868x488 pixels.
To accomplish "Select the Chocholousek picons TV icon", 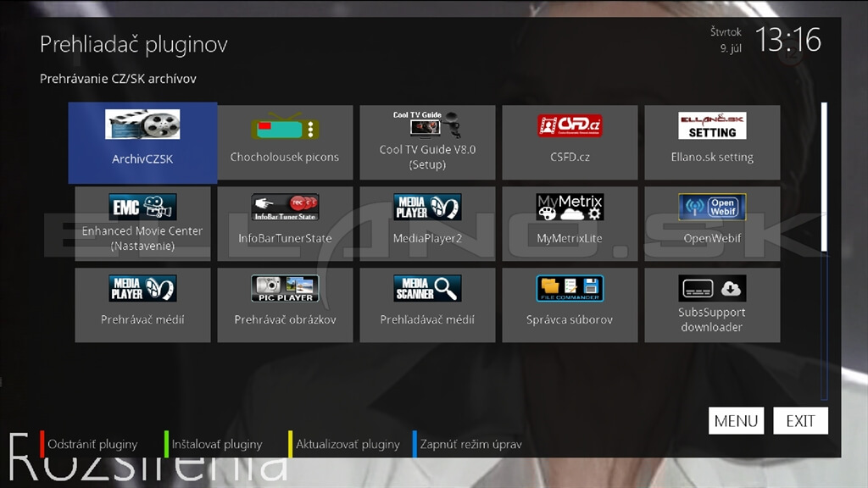I will [x=285, y=126].
